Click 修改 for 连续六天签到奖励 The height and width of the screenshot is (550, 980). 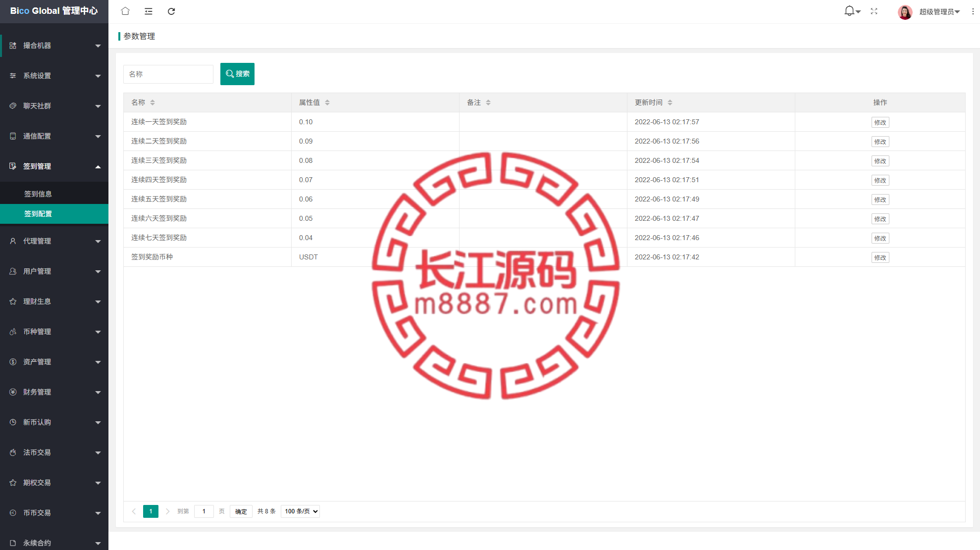(x=880, y=219)
